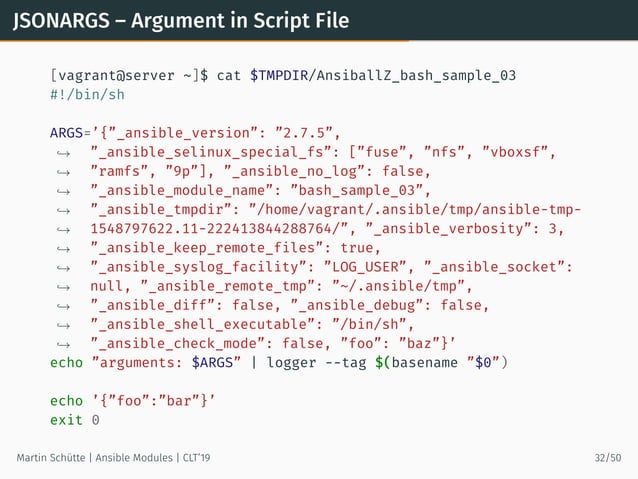
Task: Select the "[vagrant@server ~]$ cat" prompt line
Action: coord(283,76)
